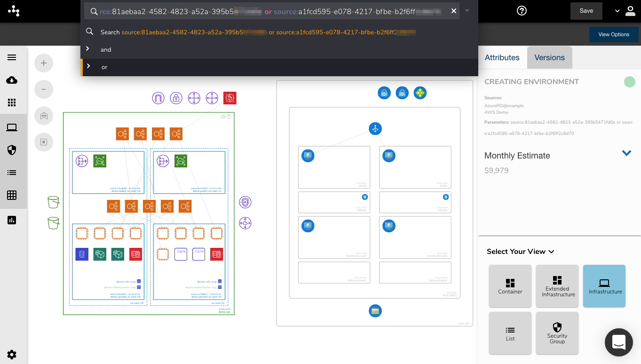The height and width of the screenshot is (364, 641).
Task: Click the reports chart icon in the sidebar
Action: pos(12,220)
